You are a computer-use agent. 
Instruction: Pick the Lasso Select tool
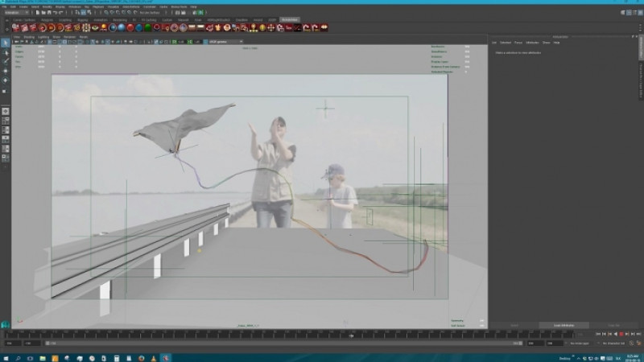6,53
